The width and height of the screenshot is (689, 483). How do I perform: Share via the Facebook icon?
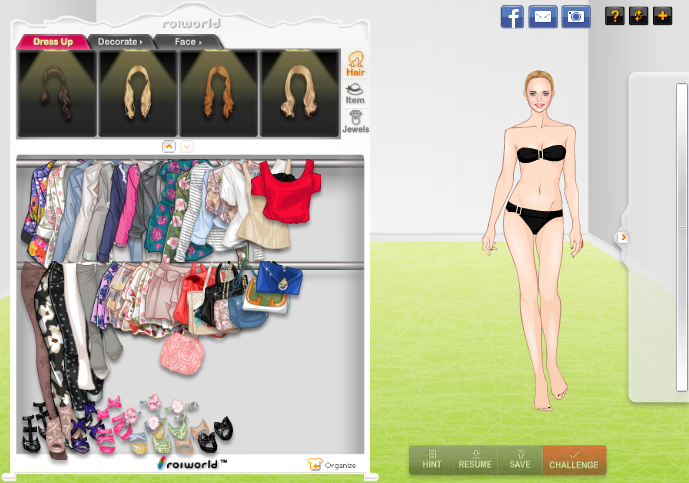512,16
